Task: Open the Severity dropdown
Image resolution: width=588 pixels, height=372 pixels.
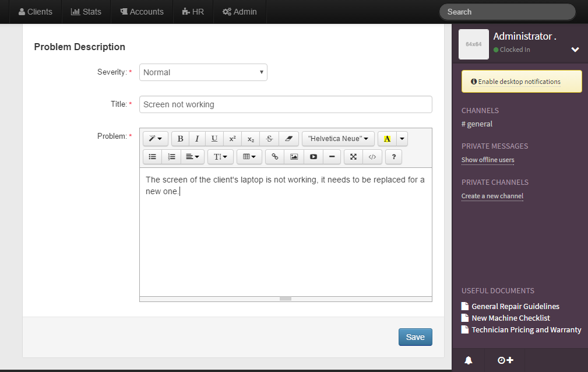Action: [203, 72]
